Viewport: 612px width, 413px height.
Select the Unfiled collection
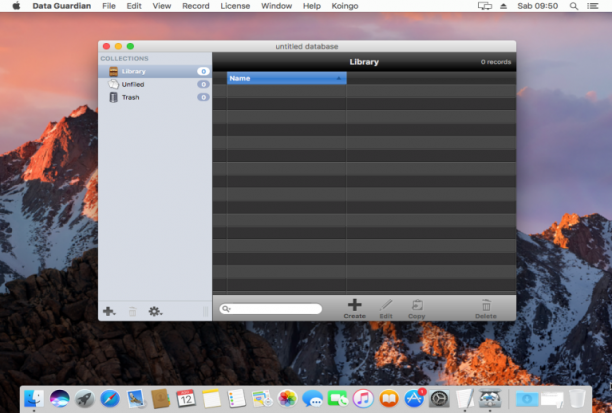coord(155,84)
